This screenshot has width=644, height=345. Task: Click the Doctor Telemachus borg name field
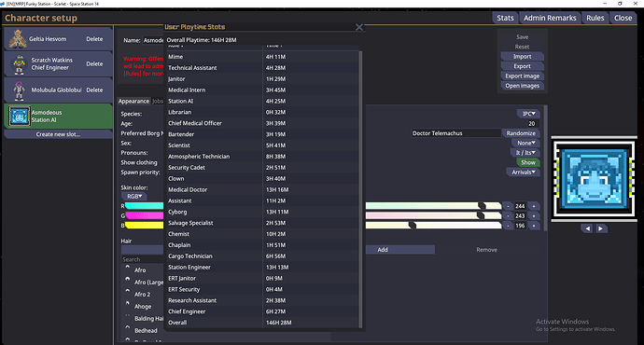point(455,133)
